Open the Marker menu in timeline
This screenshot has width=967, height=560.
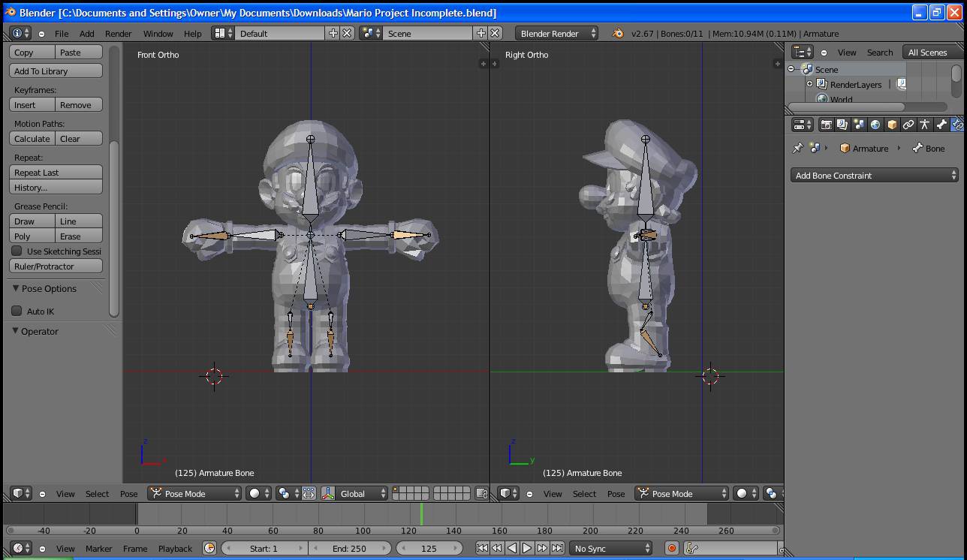click(x=99, y=549)
